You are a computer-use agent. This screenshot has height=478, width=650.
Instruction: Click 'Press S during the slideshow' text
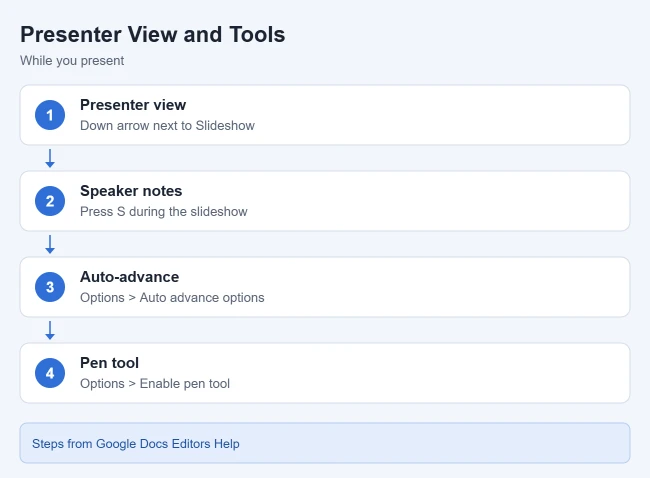[x=164, y=211]
